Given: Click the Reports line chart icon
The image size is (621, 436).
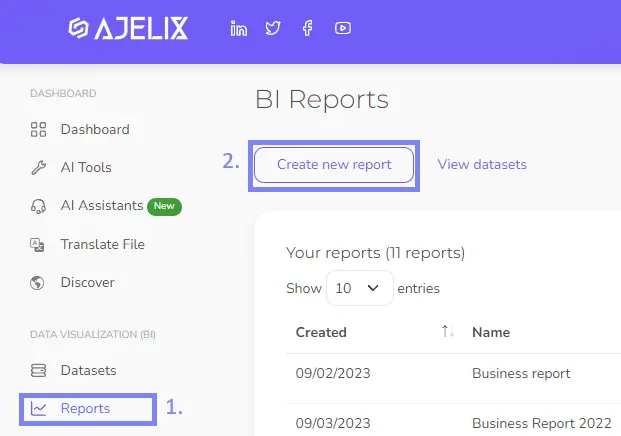Looking at the screenshot, I should tap(38, 409).
